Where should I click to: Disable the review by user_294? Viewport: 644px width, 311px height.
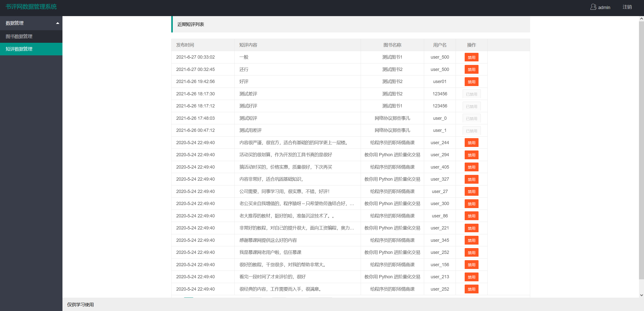coord(471,155)
